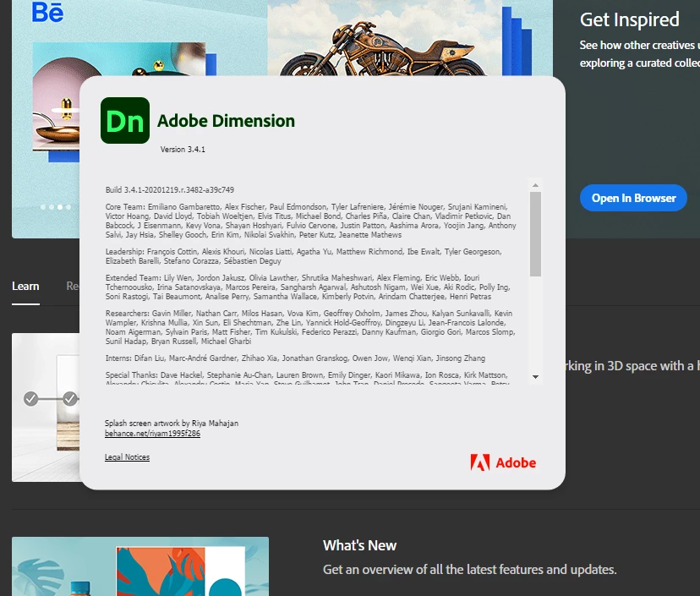Click the Get Inspired heading
This screenshot has width=700, height=596.
click(629, 19)
